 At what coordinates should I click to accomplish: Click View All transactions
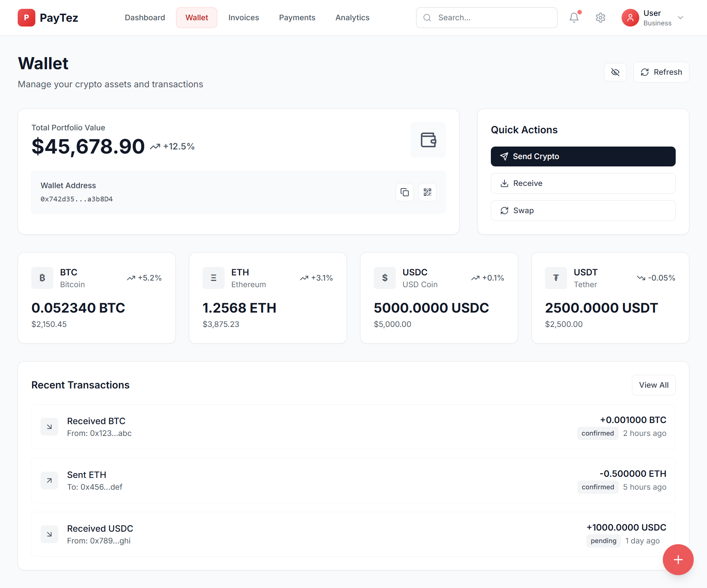click(653, 385)
